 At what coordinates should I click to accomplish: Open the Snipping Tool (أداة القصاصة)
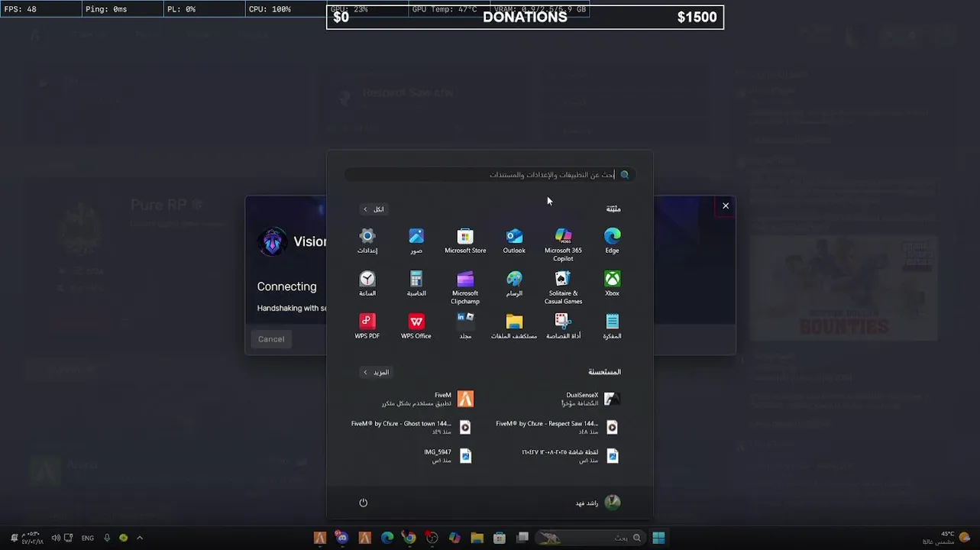point(563,326)
